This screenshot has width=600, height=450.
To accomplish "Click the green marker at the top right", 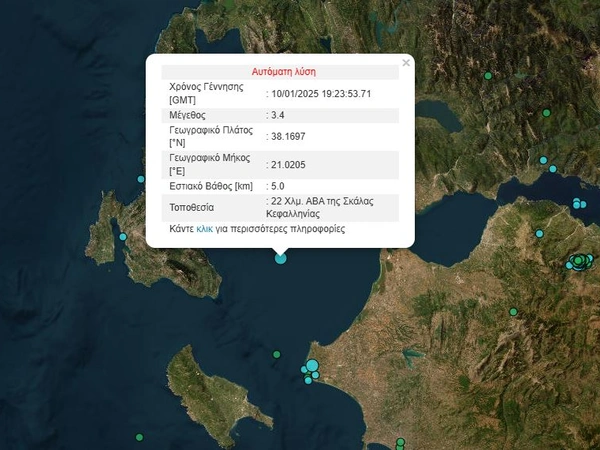I will point(489,75).
